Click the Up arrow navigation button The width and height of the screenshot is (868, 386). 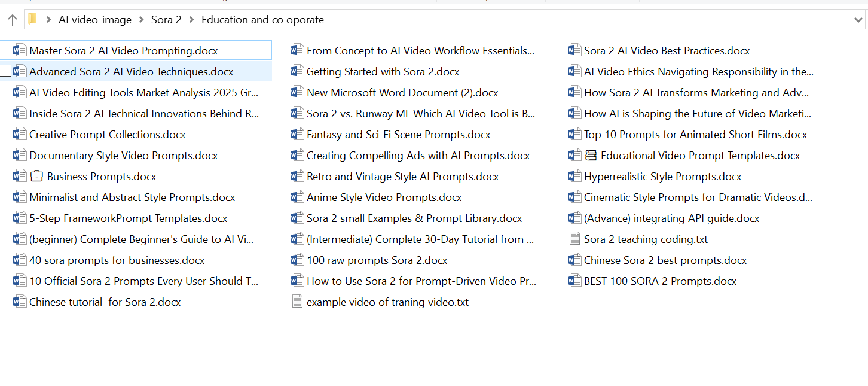tap(12, 20)
